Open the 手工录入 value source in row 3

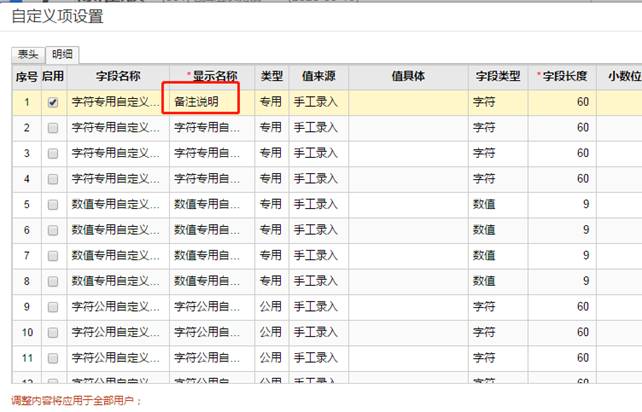point(319,153)
